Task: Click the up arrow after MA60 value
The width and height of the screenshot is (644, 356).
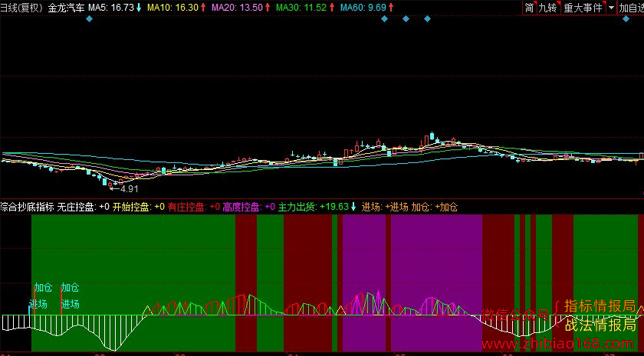Action: click(391, 8)
